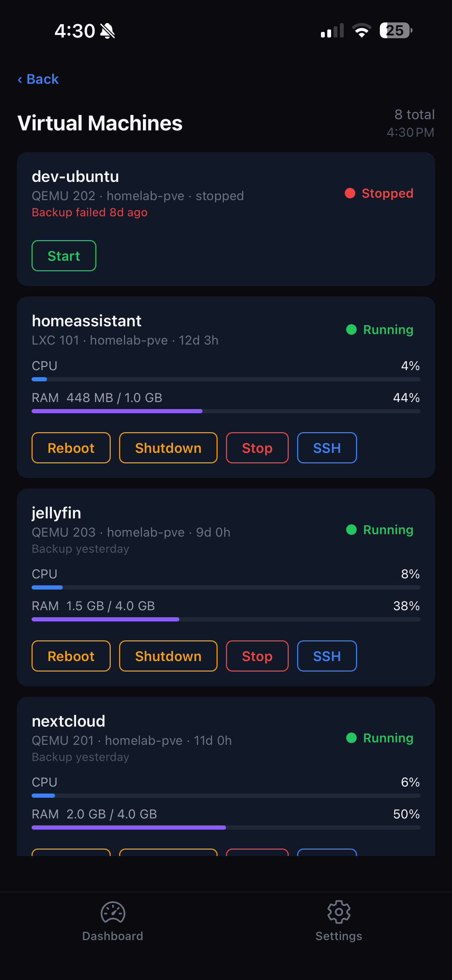Viewport: 452px width, 980px height.
Task: Click the homeassistant CPU usage bar
Action: tap(226, 379)
